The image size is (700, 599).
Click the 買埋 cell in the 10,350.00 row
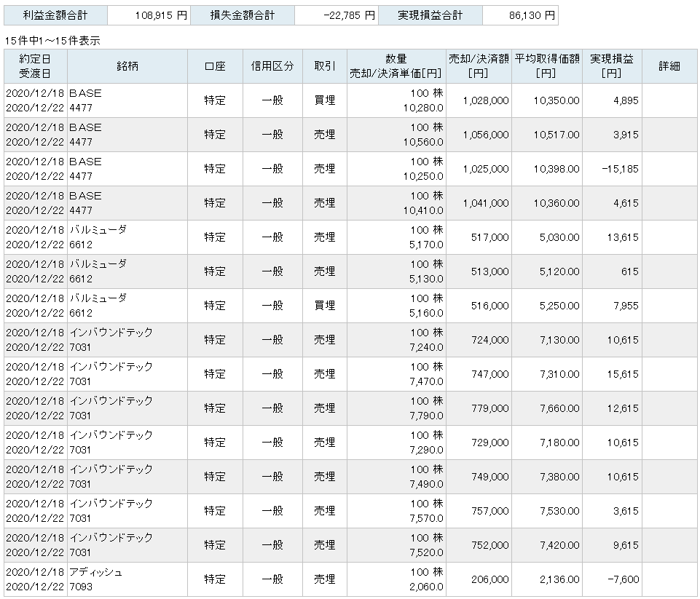(x=325, y=100)
